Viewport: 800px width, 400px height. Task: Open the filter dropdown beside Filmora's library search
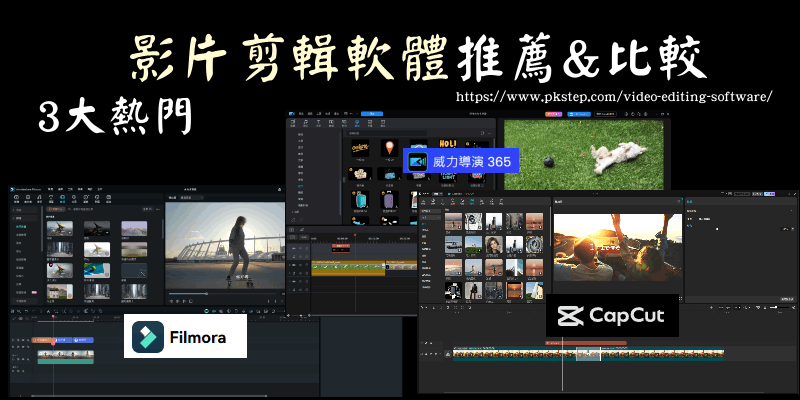click(147, 209)
